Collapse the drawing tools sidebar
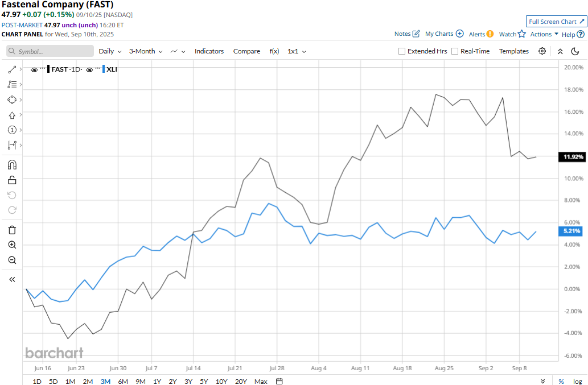Viewport: 588px width, 385px height. pyautogui.click(x=12, y=279)
